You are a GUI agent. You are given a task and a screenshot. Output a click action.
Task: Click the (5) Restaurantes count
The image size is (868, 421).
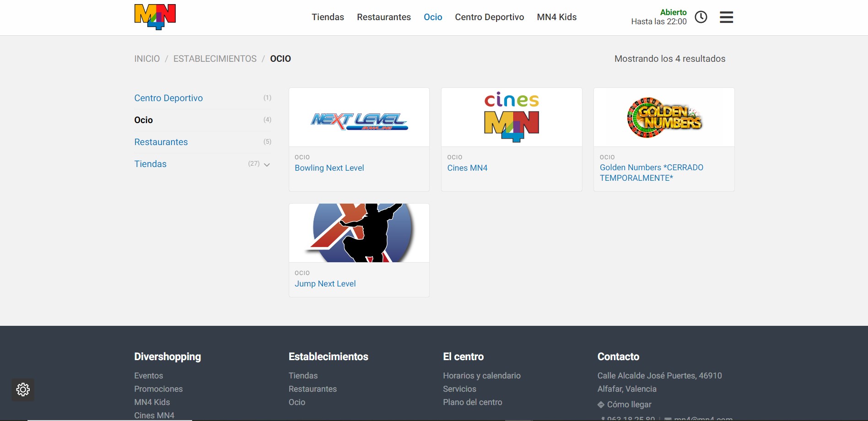(267, 142)
